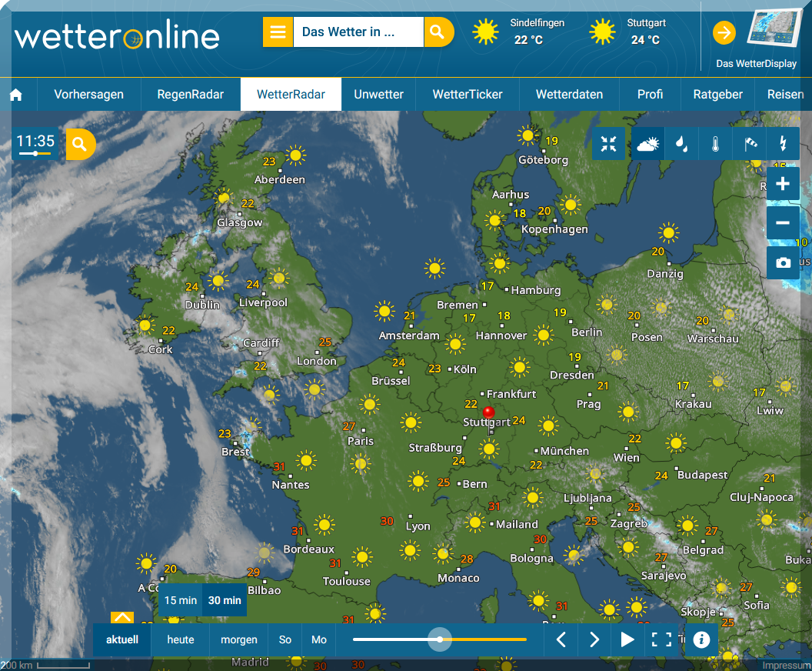
Task: Switch to the RegenRadar tab
Action: tap(190, 95)
